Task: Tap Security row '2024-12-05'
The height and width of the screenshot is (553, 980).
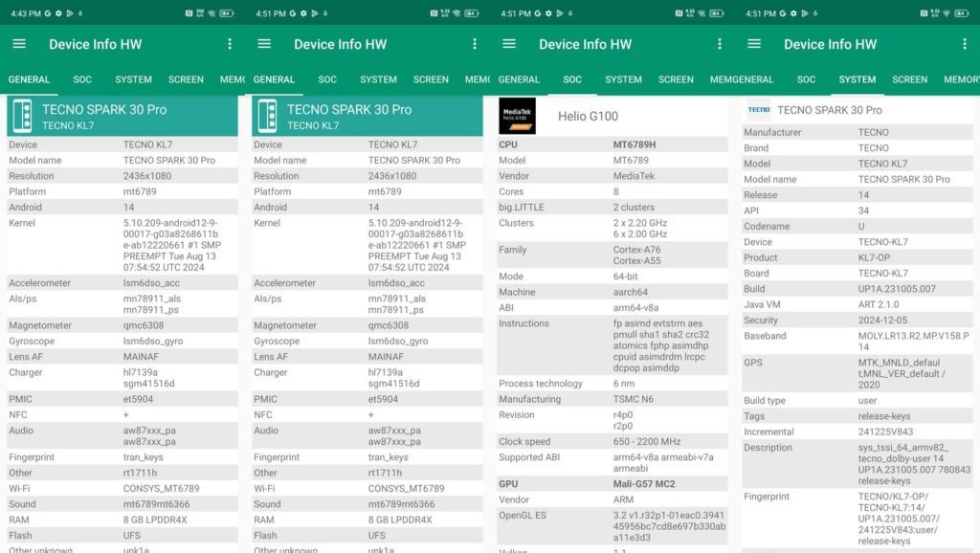Action: pyautogui.click(x=857, y=320)
